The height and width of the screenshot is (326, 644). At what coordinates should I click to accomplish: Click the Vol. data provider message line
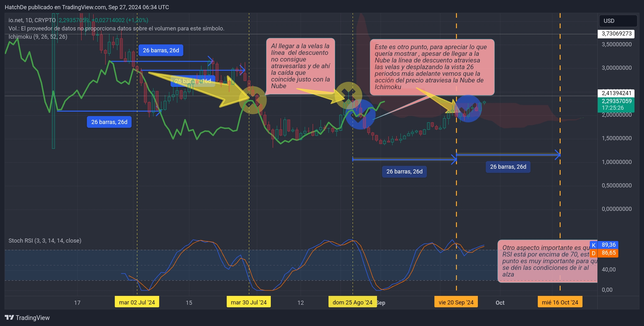click(116, 28)
